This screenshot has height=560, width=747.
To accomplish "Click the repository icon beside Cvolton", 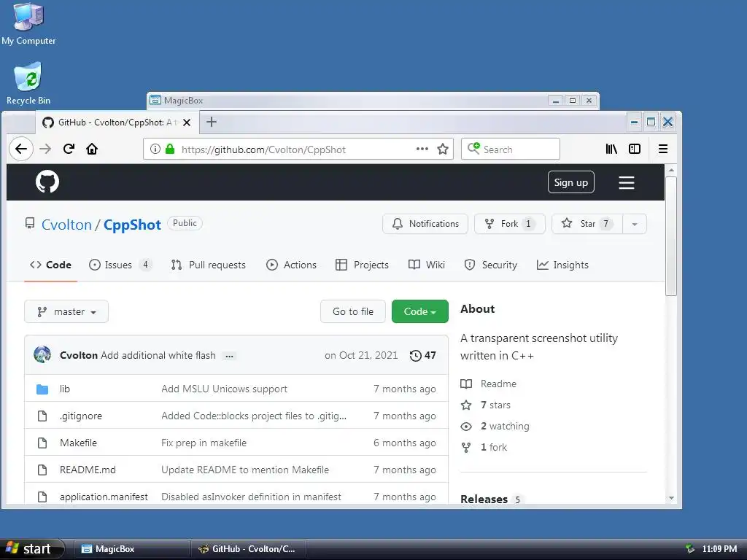I will tap(30, 223).
